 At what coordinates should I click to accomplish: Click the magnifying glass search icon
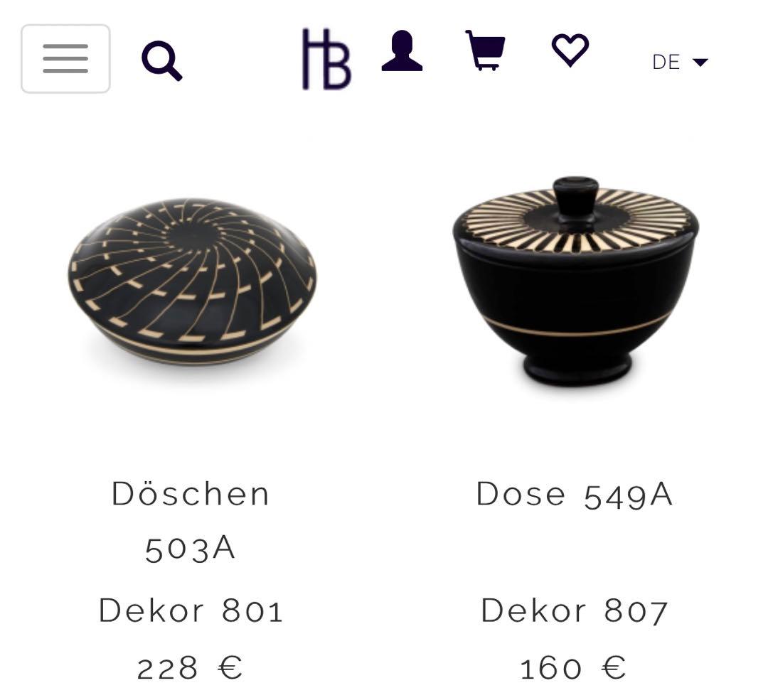(161, 60)
